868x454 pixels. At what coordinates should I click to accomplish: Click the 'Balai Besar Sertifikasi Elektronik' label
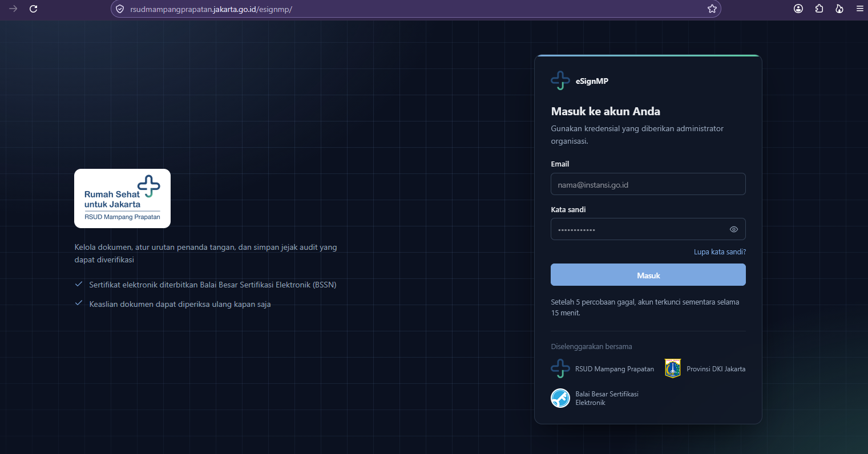coord(607,398)
